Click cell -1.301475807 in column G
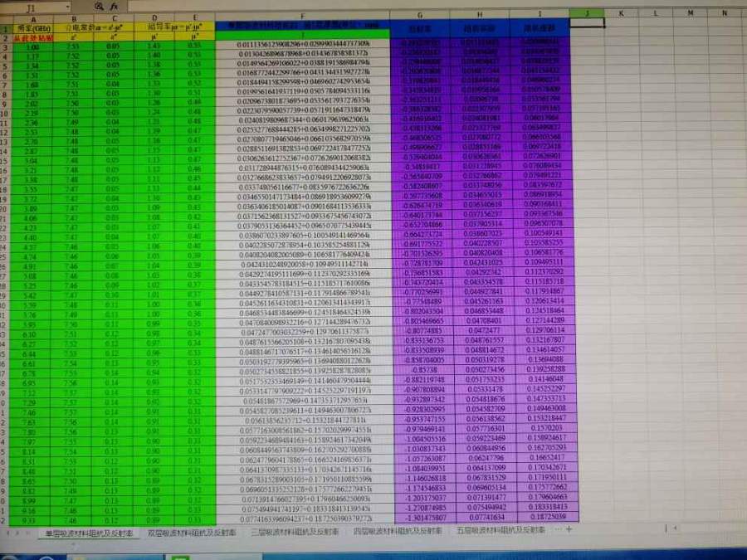This screenshot has height=560, width=747. pos(426,518)
